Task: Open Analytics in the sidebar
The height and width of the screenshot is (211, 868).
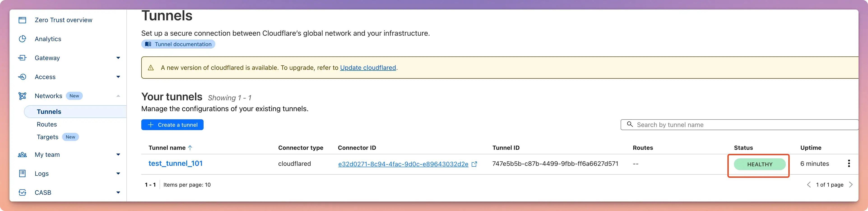Action: pos(48,39)
